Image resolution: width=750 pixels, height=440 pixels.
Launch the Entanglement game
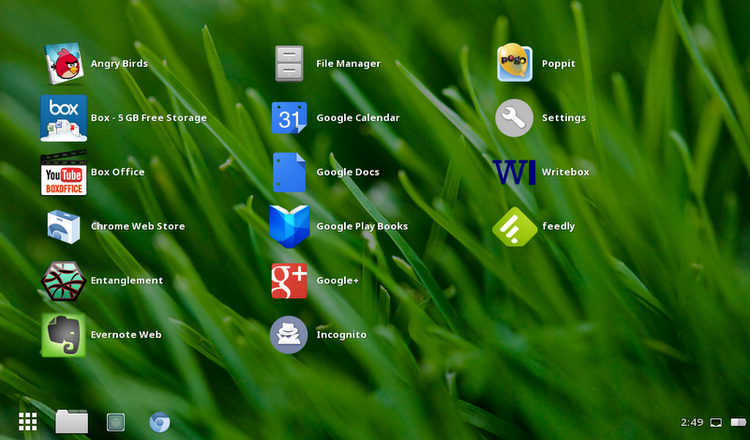(x=64, y=281)
